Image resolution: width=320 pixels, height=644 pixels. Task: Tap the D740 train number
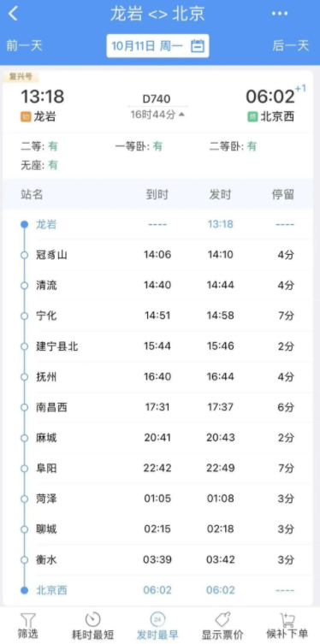[x=157, y=99]
